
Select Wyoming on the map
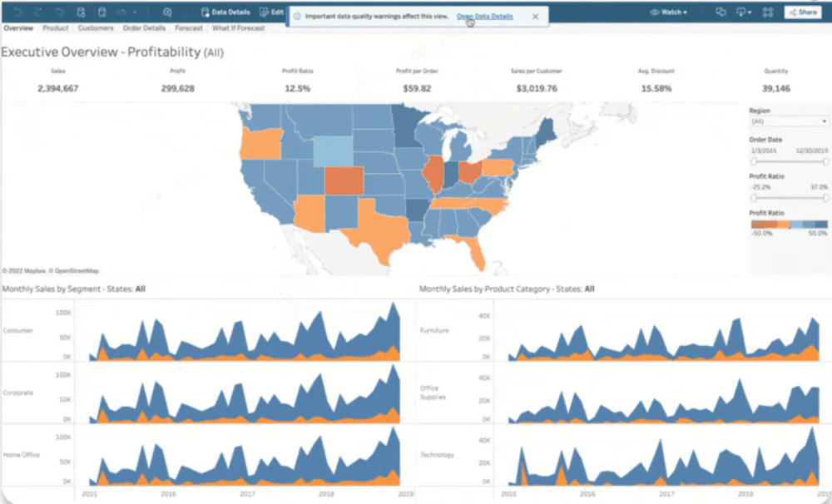pyautogui.click(x=333, y=151)
